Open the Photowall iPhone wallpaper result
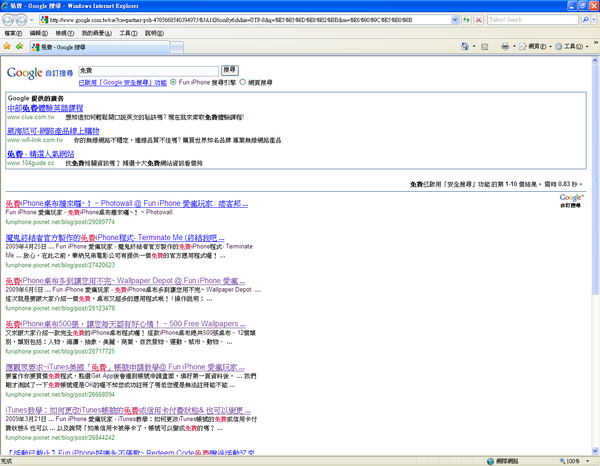 [127, 204]
